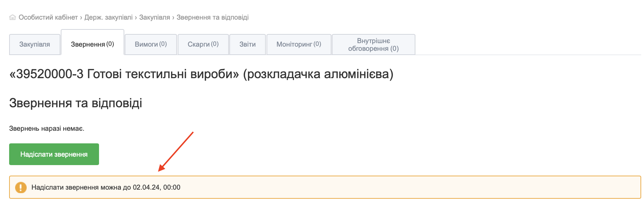Click the home icon in the breadcrumb
This screenshot has height=204, width=644.
[13, 18]
